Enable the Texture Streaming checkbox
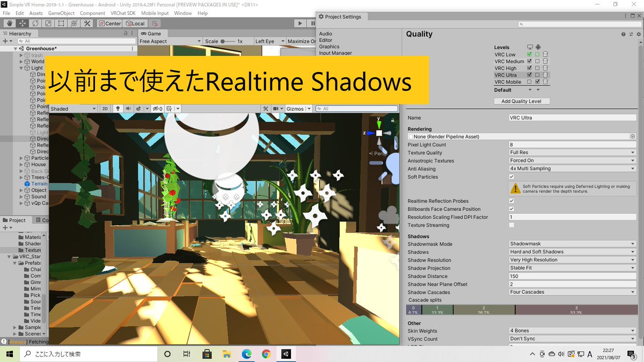Image resolution: width=644 pixels, height=362 pixels. point(511,225)
